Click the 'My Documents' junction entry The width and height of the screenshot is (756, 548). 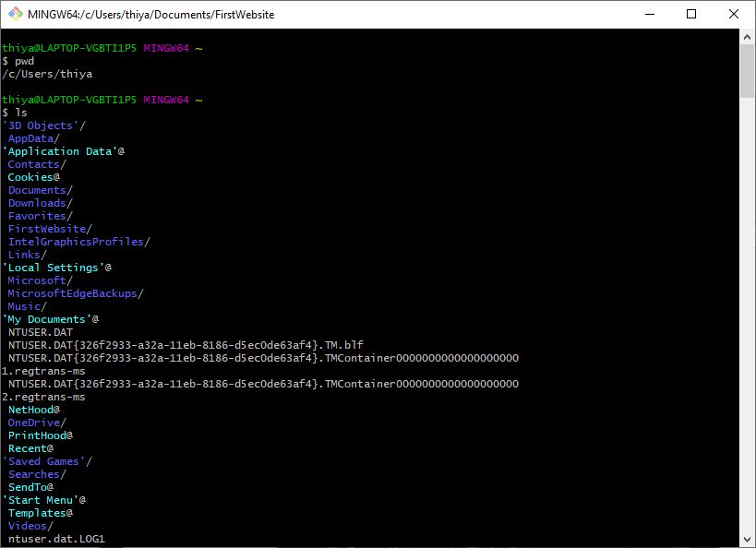pyautogui.click(x=44, y=318)
